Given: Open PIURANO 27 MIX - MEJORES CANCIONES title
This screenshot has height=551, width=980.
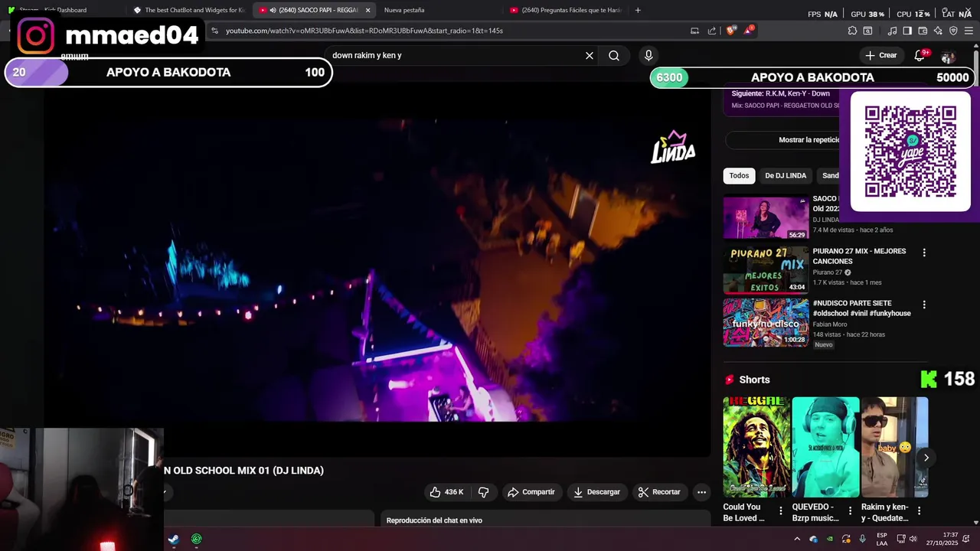Looking at the screenshot, I should pos(859,256).
